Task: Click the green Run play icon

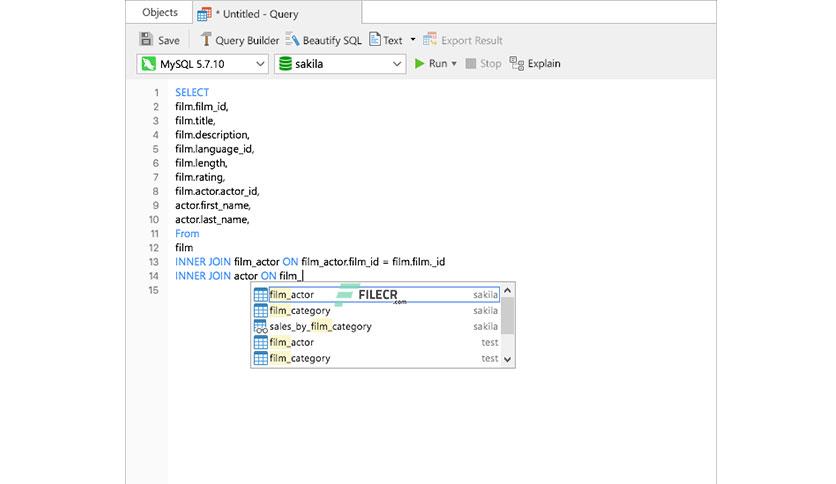Action: (420, 63)
